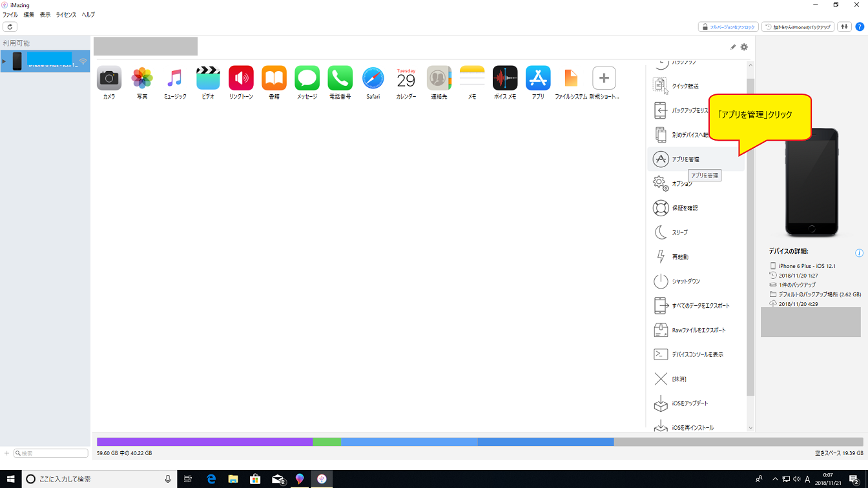The height and width of the screenshot is (488, 868).
Task: Open the 編集 menu
Action: [29, 15]
